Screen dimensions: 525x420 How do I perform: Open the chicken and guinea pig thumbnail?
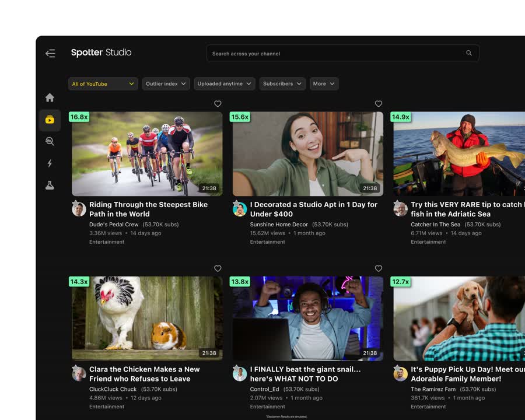[147, 318]
